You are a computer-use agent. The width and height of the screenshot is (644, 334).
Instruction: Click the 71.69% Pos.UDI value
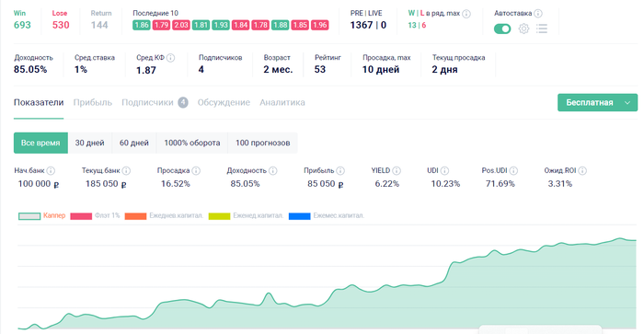tap(500, 184)
